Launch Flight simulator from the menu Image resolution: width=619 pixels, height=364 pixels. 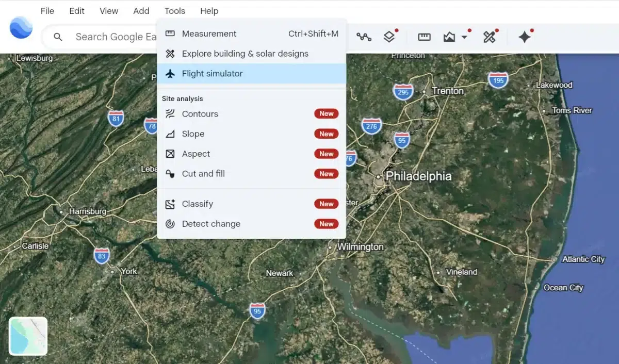pyautogui.click(x=252, y=74)
